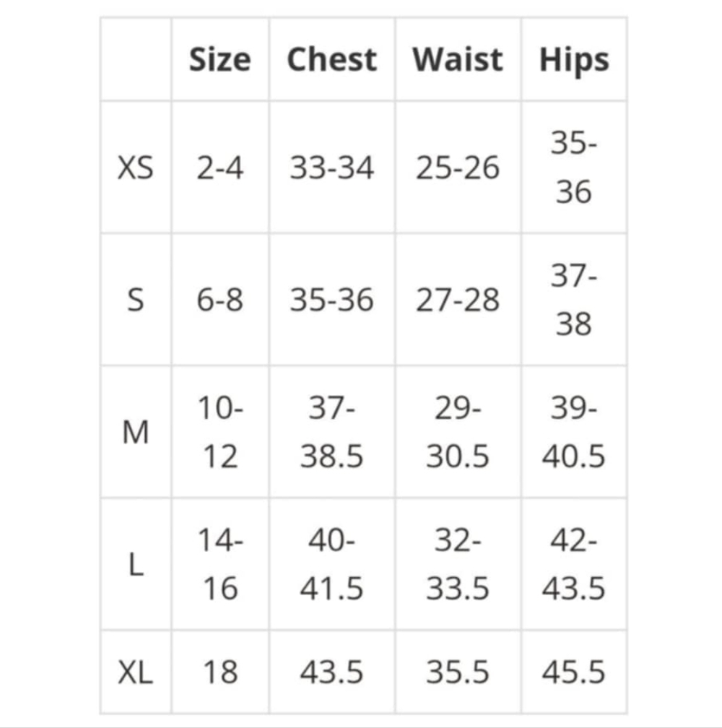Viewport: 722px width, 728px height.
Task: Select the 6-8 size cell
Action: click(219, 300)
